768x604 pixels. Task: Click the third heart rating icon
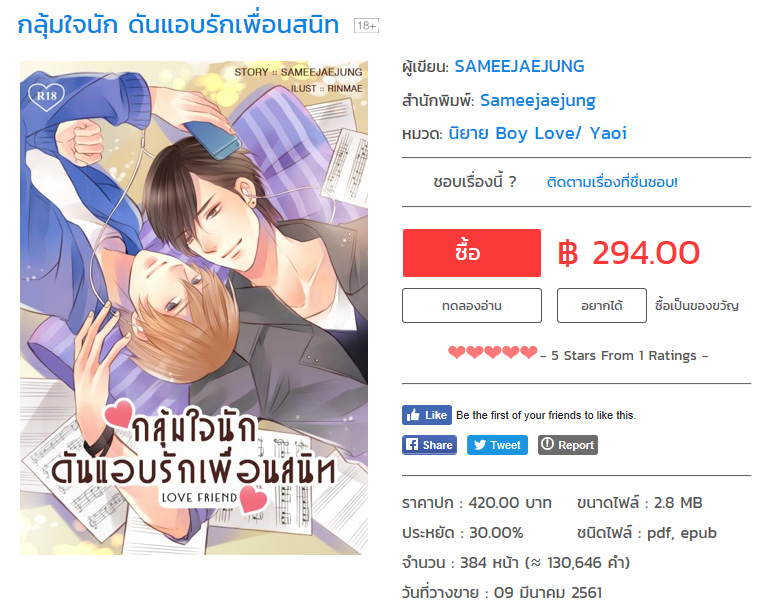493,352
